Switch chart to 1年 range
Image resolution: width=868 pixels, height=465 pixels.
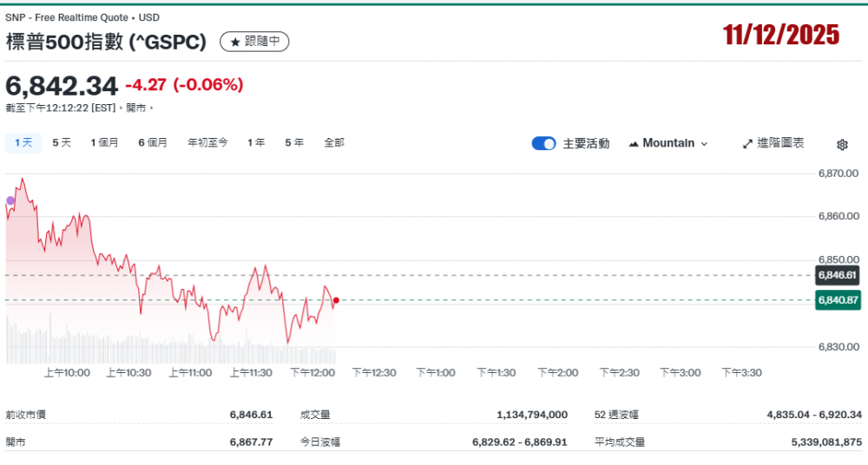pos(256,143)
